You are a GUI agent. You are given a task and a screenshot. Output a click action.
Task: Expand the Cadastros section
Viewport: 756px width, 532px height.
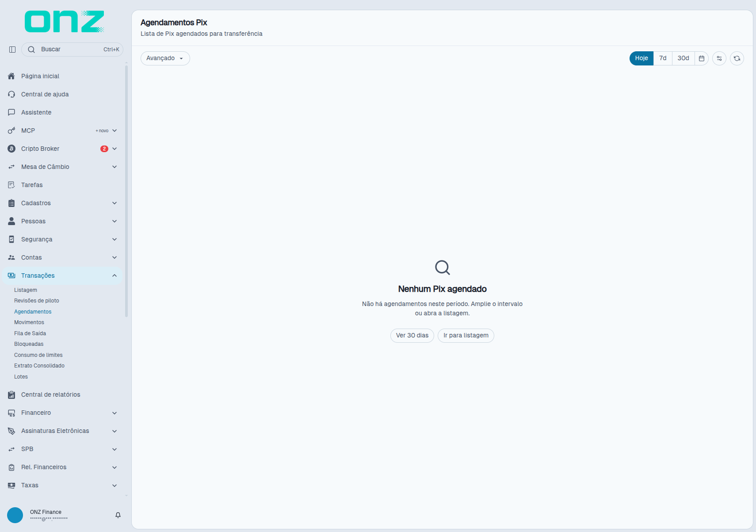point(115,203)
